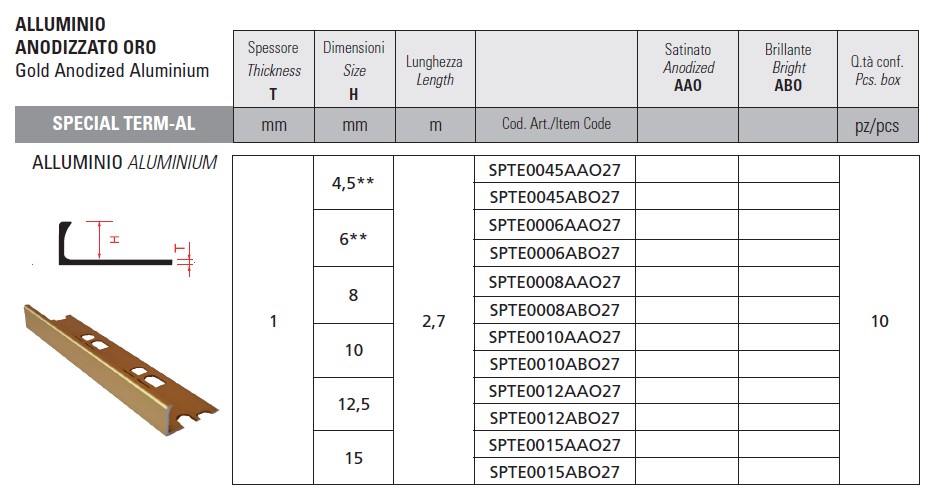
Task: Click the Lunghezza Length column header
Action: [435, 70]
